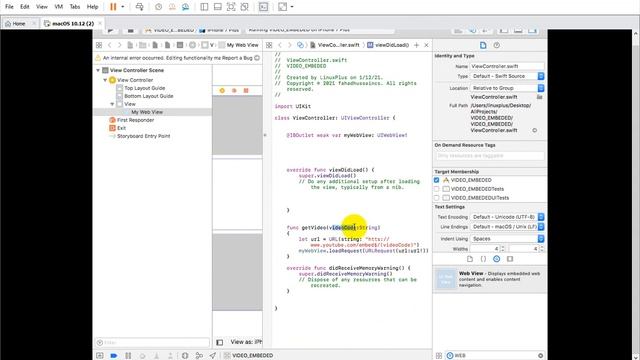The height and width of the screenshot is (360, 640).
Task: Click the take snapshot clock icon
Action: tap(158, 7)
